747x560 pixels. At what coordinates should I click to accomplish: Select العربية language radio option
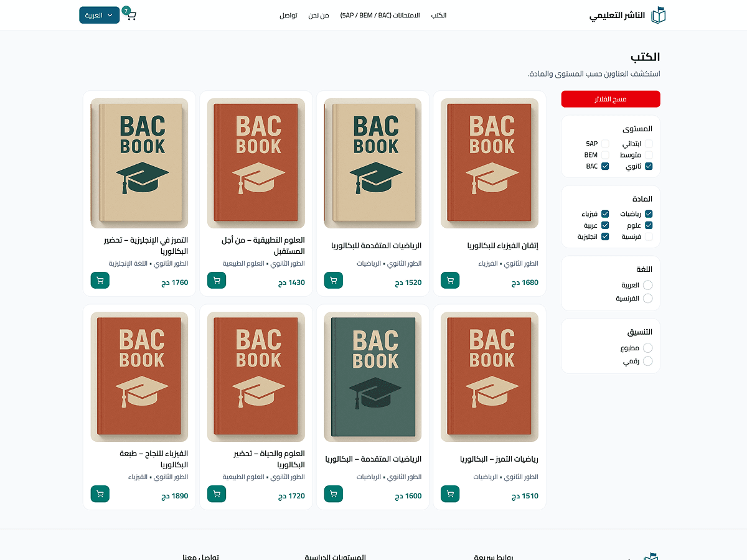pyautogui.click(x=647, y=285)
